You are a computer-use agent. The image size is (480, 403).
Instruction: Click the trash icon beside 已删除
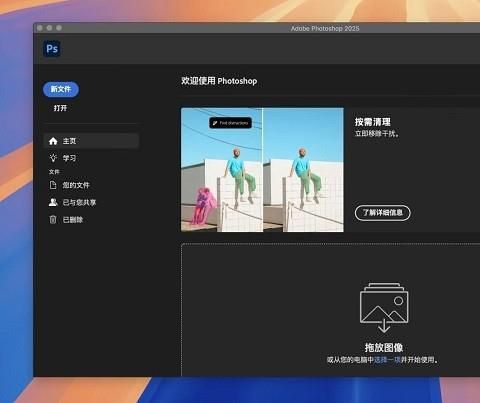[53, 220]
